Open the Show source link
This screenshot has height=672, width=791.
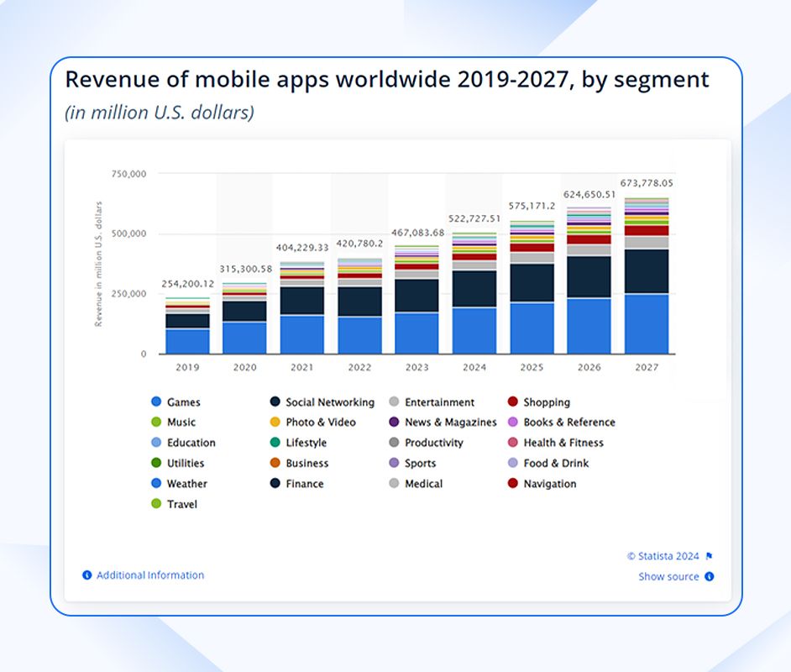coord(668,576)
